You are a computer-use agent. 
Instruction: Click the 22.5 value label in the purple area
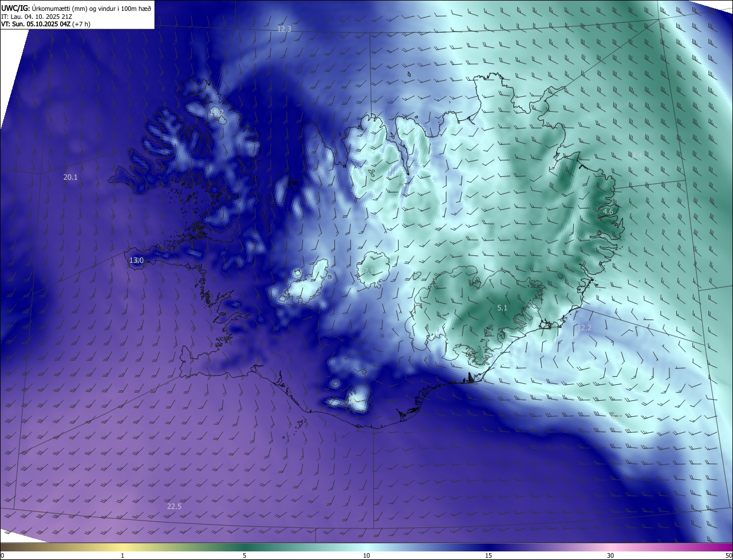click(174, 507)
